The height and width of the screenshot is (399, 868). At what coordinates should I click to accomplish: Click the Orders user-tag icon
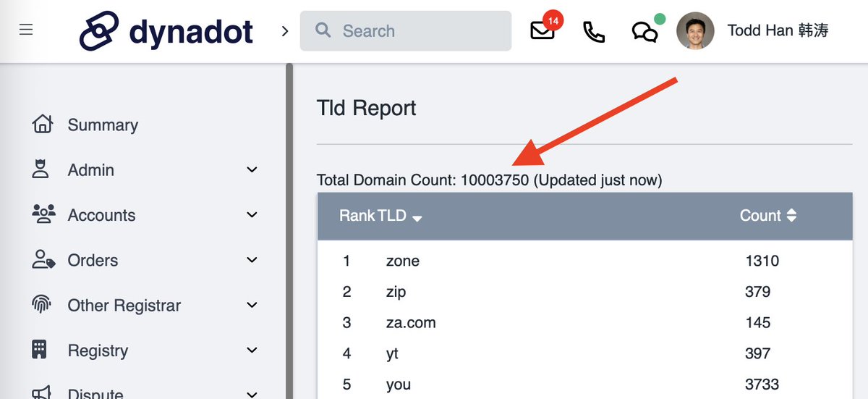coord(43,259)
